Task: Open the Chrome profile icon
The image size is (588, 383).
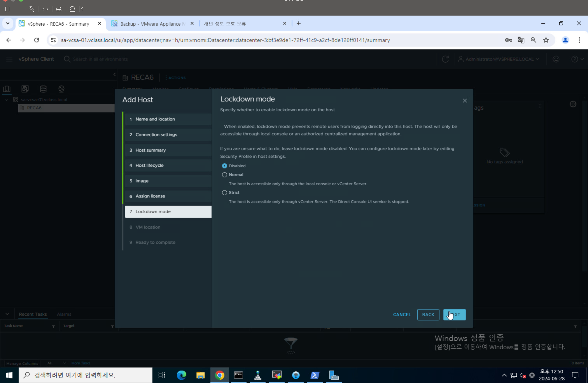Action: (x=565, y=40)
